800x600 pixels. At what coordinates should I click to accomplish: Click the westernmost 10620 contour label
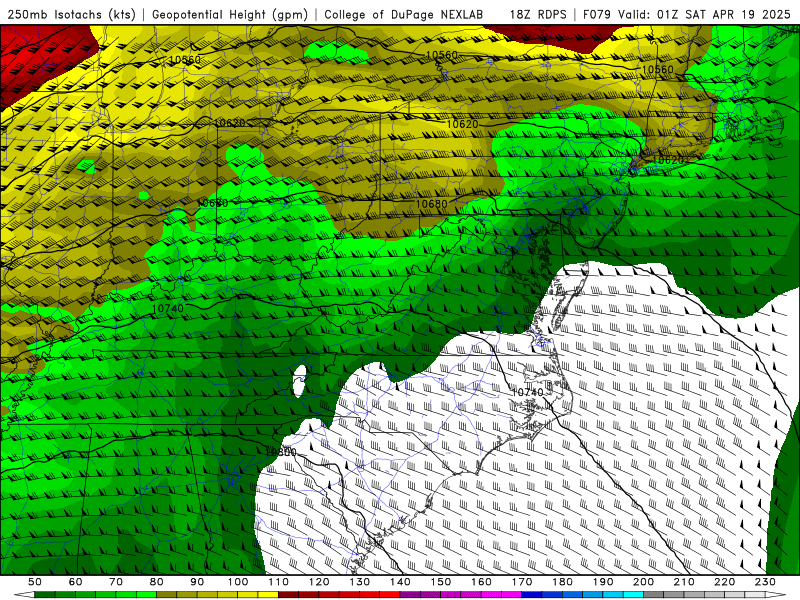coord(231,123)
